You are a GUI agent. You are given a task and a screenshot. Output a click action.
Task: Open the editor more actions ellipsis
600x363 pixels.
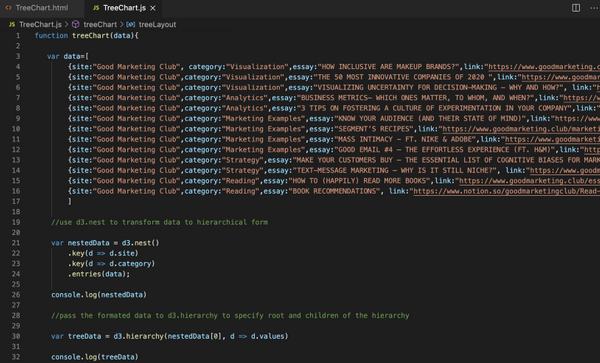point(594,8)
